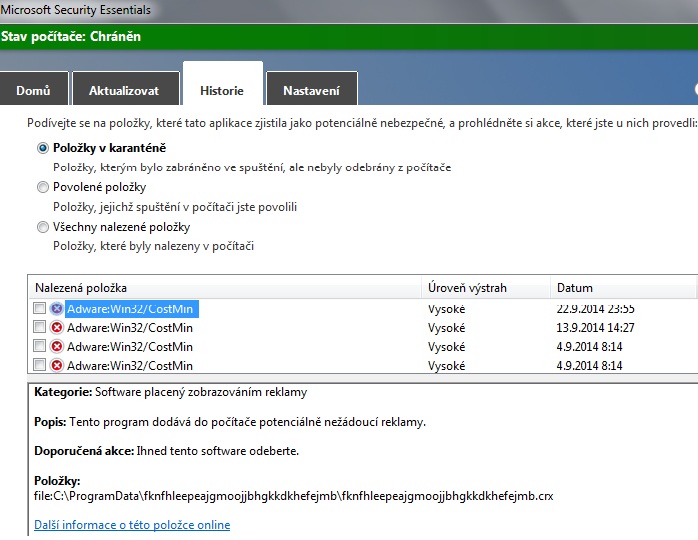Click the 'Doporučená akce' line

[166, 451]
